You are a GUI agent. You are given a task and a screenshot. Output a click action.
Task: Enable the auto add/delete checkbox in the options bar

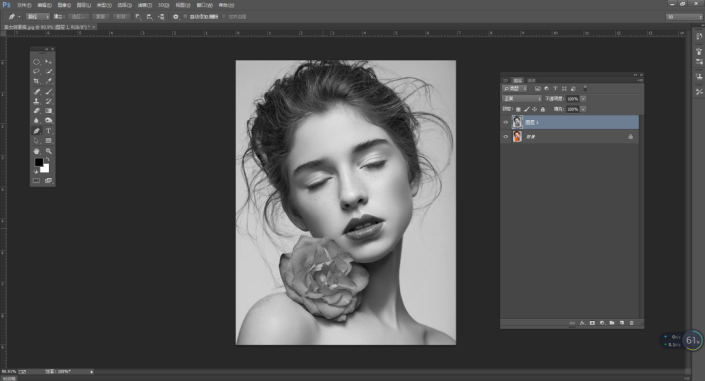pyautogui.click(x=185, y=17)
